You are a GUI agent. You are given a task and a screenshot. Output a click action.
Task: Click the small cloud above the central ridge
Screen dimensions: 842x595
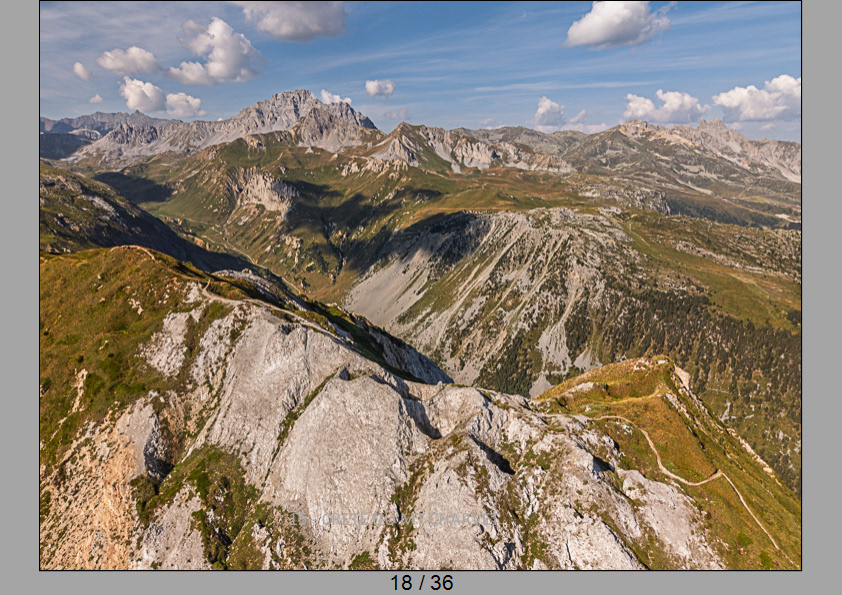380,88
